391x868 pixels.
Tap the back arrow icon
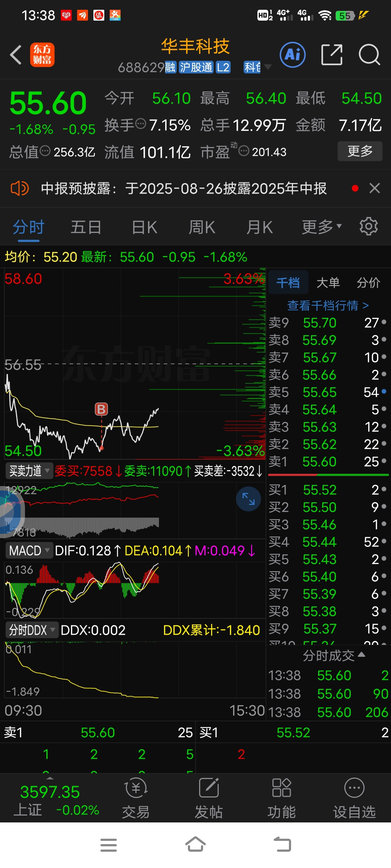coord(16,55)
